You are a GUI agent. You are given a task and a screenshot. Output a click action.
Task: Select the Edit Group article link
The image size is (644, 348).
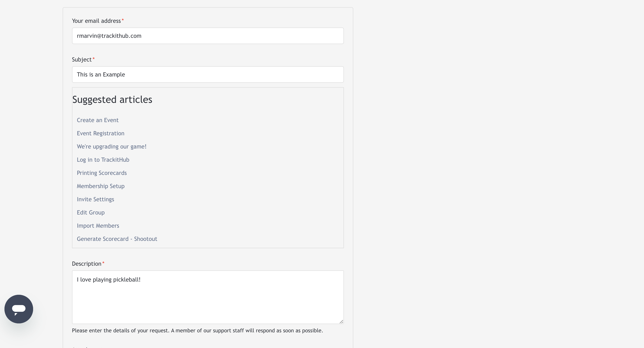pos(91,212)
